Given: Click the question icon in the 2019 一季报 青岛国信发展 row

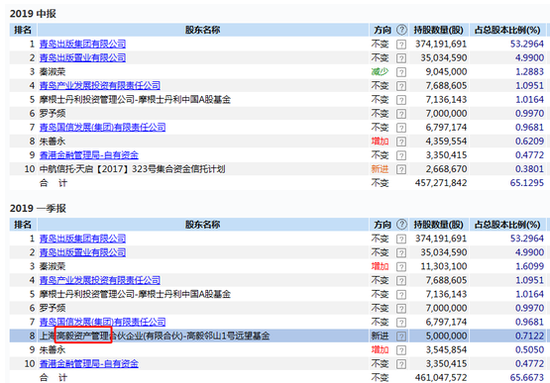Looking at the screenshot, I should click(401, 322).
